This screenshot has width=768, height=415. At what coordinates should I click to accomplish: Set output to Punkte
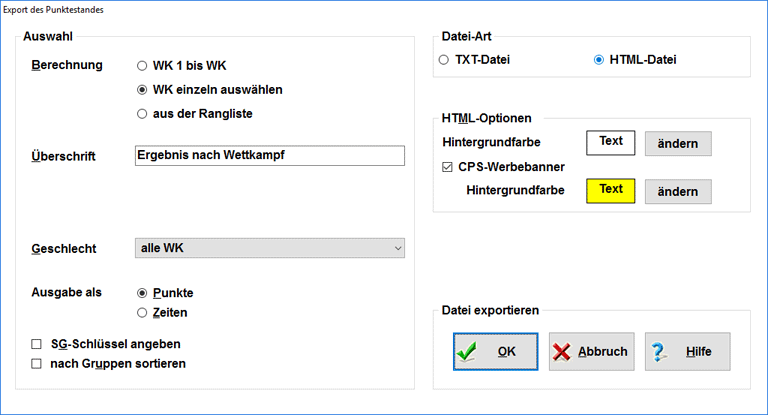pyautogui.click(x=142, y=293)
